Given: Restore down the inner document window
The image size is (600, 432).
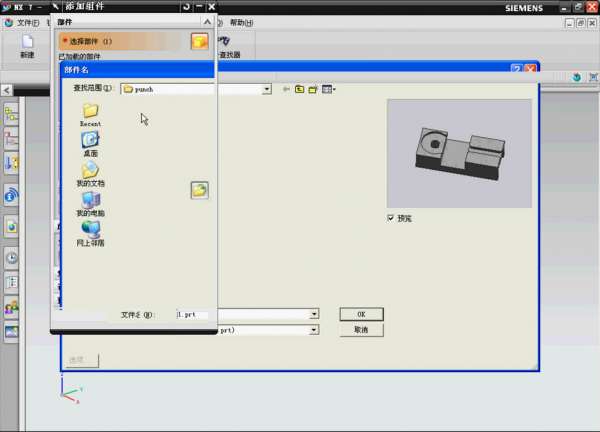Looking at the screenshot, I should tap(580, 23).
